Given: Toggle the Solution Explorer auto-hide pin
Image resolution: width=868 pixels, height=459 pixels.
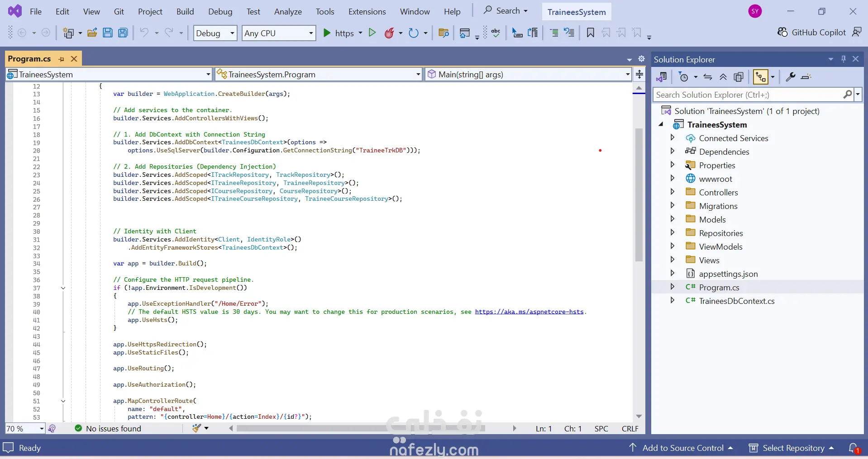Looking at the screenshot, I should (843, 59).
